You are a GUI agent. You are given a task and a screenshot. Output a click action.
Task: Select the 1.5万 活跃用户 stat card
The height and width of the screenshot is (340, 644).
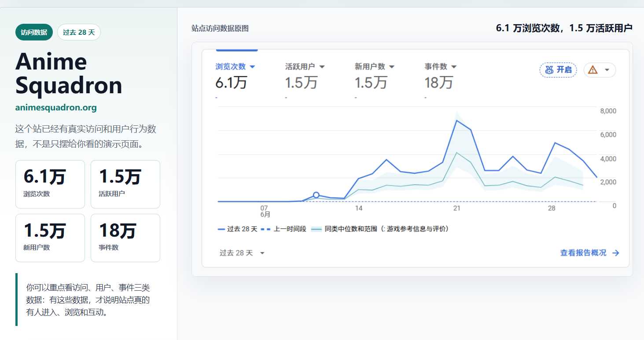[125, 184]
